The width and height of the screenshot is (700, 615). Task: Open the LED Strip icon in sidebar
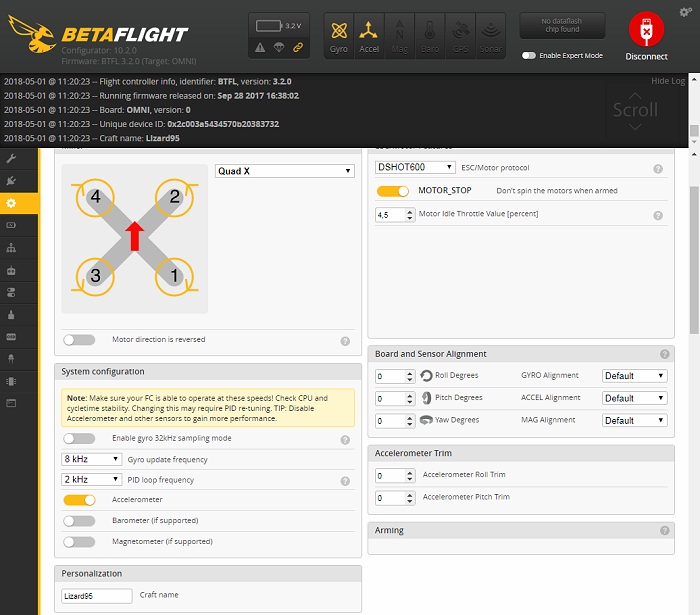pyautogui.click(x=11, y=359)
